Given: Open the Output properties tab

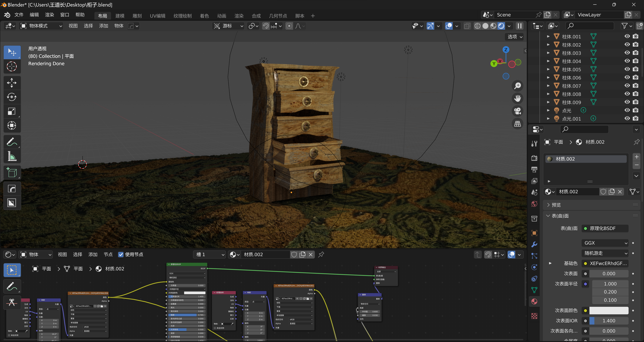Looking at the screenshot, I should [534, 169].
